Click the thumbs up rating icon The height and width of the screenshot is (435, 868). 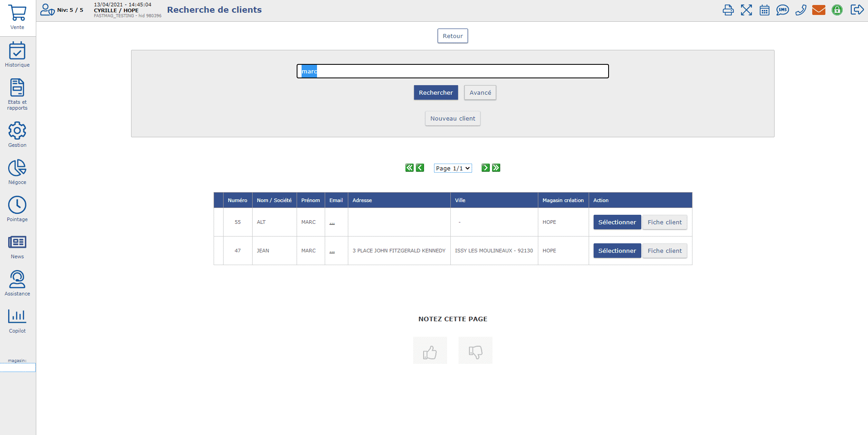click(430, 351)
